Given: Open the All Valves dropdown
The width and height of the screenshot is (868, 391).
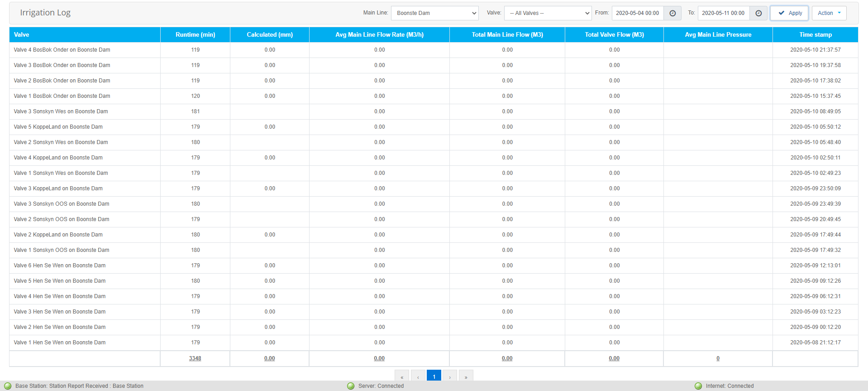Looking at the screenshot, I should [x=548, y=13].
